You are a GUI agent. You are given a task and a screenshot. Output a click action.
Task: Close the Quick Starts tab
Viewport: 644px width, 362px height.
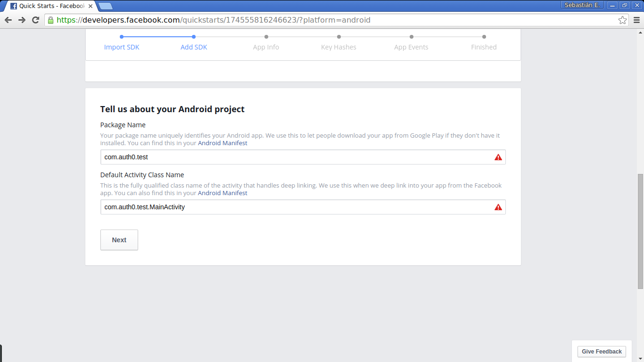click(91, 6)
